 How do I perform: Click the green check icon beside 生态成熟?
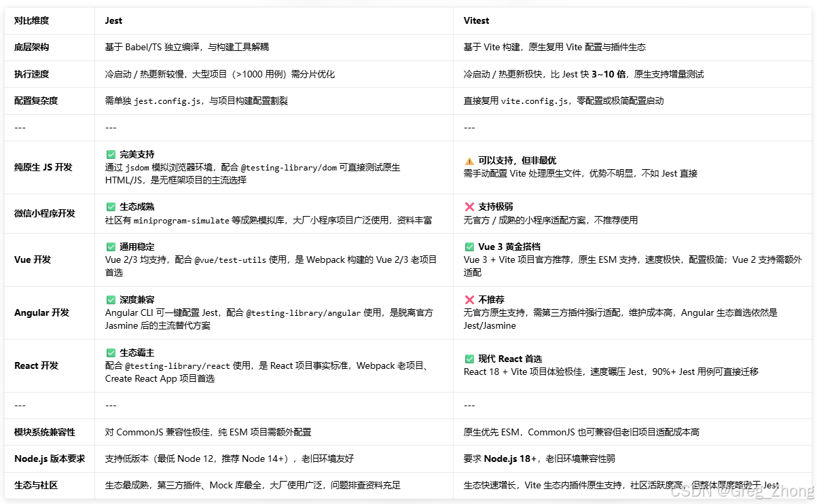coord(111,207)
